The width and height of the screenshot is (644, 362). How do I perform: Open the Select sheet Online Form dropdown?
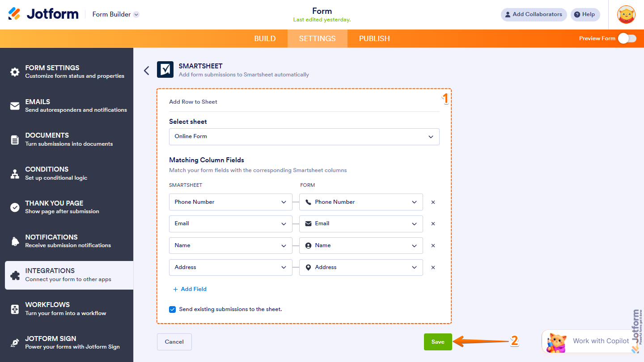304,137
